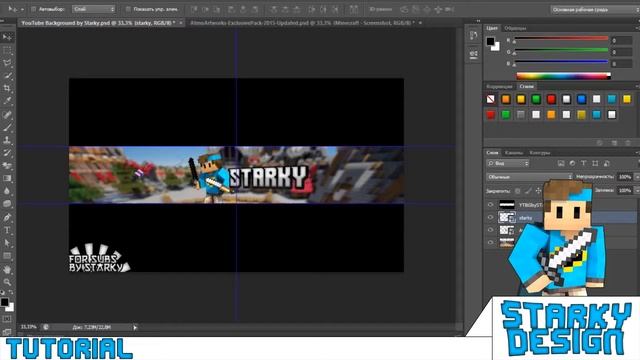Viewport: 640px width, 360px height.
Task: Enable the Автовыбор checkbox
Action: tap(33, 9)
